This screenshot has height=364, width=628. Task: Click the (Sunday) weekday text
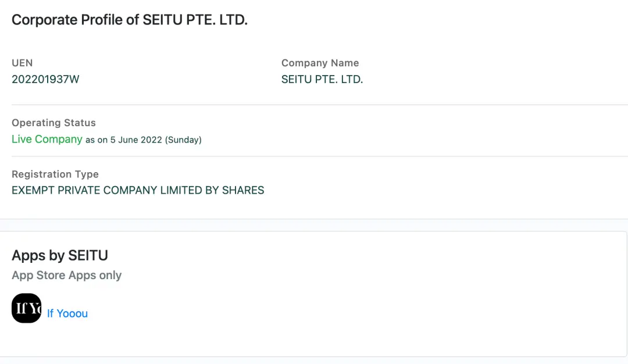tap(183, 140)
